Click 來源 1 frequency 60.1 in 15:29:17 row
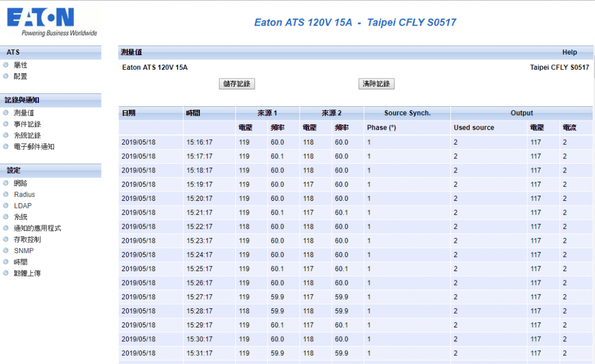Viewport: 595px width, 364px height. [277, 325]
